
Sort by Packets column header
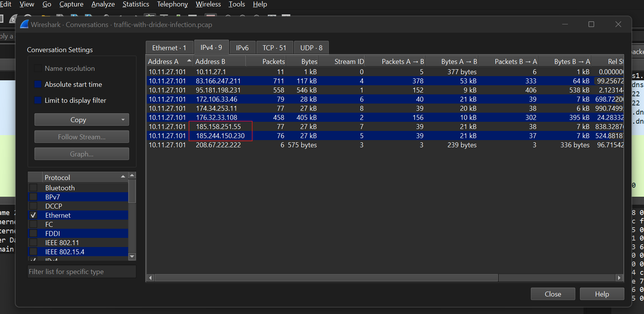point(266,61)
